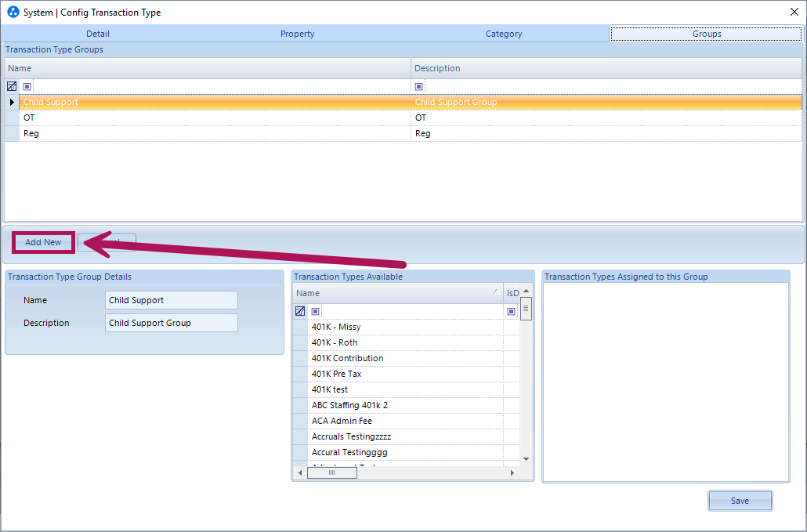The image size is (807, 532).
Task: Click scroll left arrow in Available types list
Action: (300, 472)
